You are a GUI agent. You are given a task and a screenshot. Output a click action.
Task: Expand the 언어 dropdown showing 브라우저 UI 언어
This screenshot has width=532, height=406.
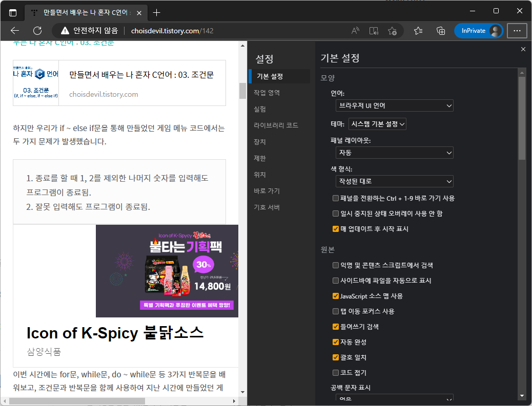click(x=394, y=105)
